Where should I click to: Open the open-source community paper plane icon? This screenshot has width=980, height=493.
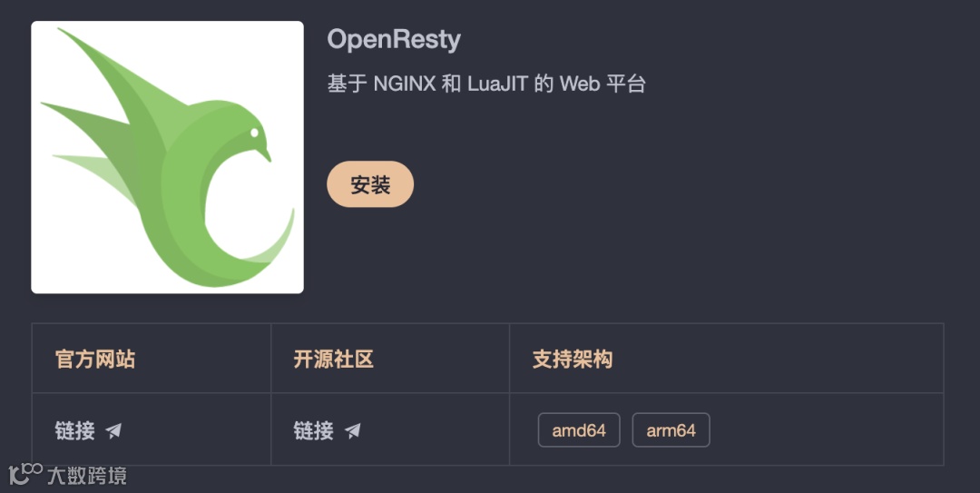click(352, 430)
